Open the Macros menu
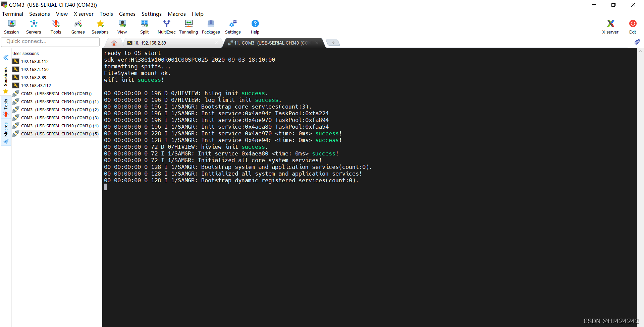Image resolution: width=644 pixels, height=327 pixels. 177,14
